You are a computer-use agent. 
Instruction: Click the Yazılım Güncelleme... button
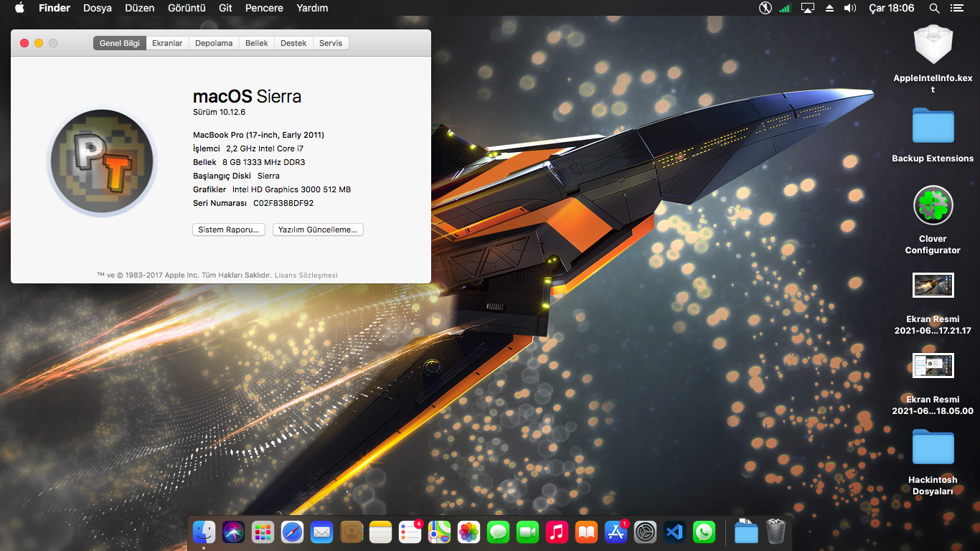(x=318, y=230)
